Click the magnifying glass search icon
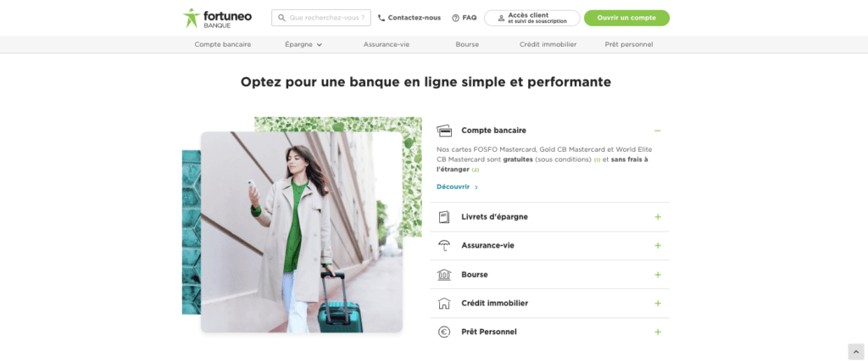Screen dimensions: 868x363 pos(281,18)
